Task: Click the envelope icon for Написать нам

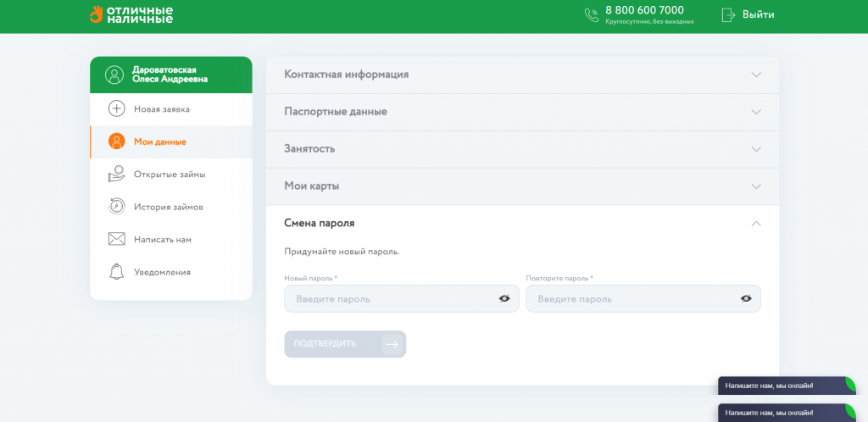Action: tap(117, 240)
